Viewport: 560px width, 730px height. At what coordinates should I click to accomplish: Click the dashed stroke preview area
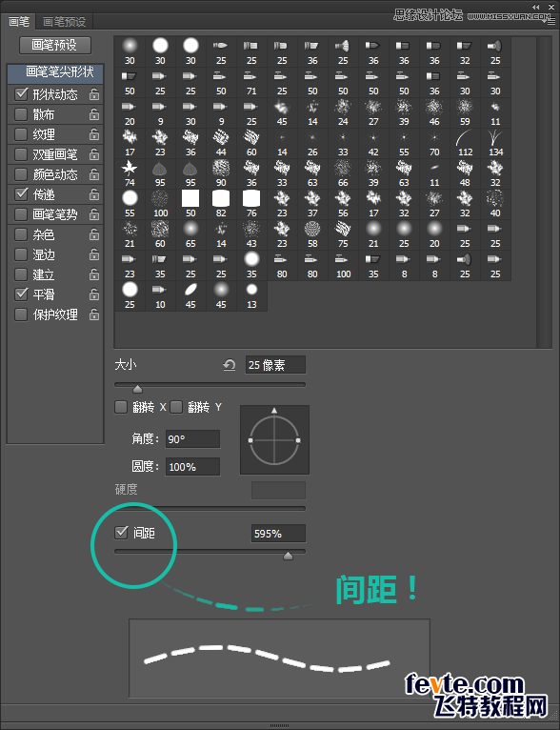click(x=279, y=658)
